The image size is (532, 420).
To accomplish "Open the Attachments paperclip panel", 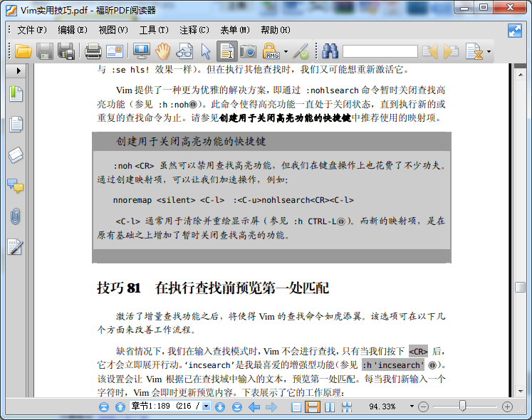I will click(x=16, y=216).
